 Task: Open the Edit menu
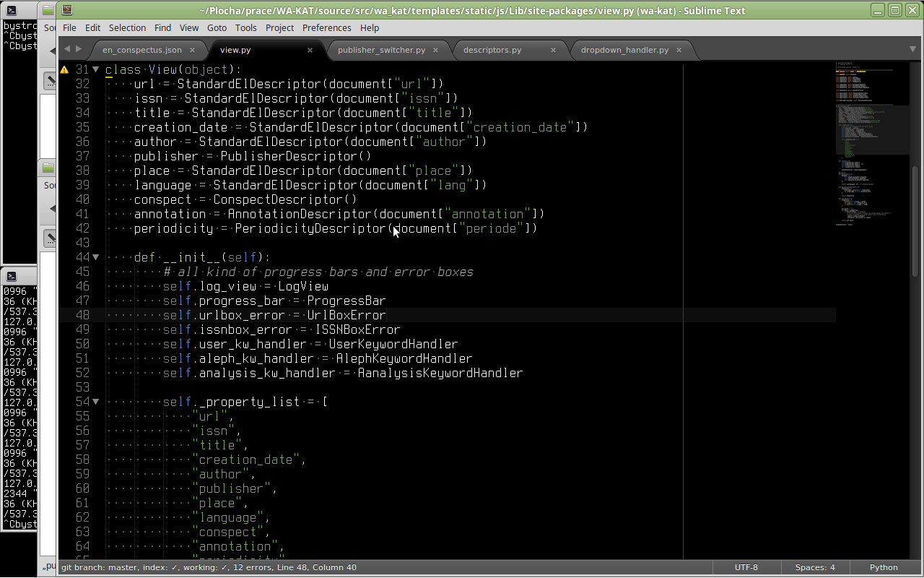click(x=92, y=27)
